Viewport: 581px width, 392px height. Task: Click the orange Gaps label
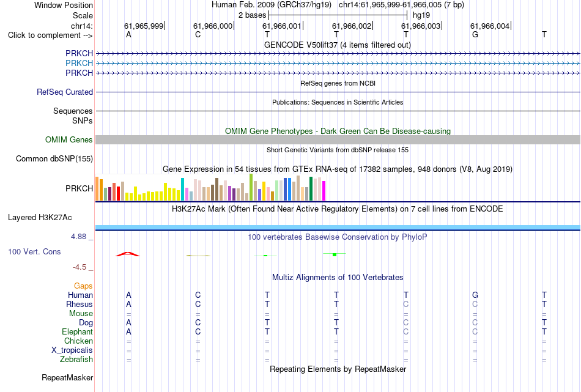pyautogui.click(x=83, y=286)
